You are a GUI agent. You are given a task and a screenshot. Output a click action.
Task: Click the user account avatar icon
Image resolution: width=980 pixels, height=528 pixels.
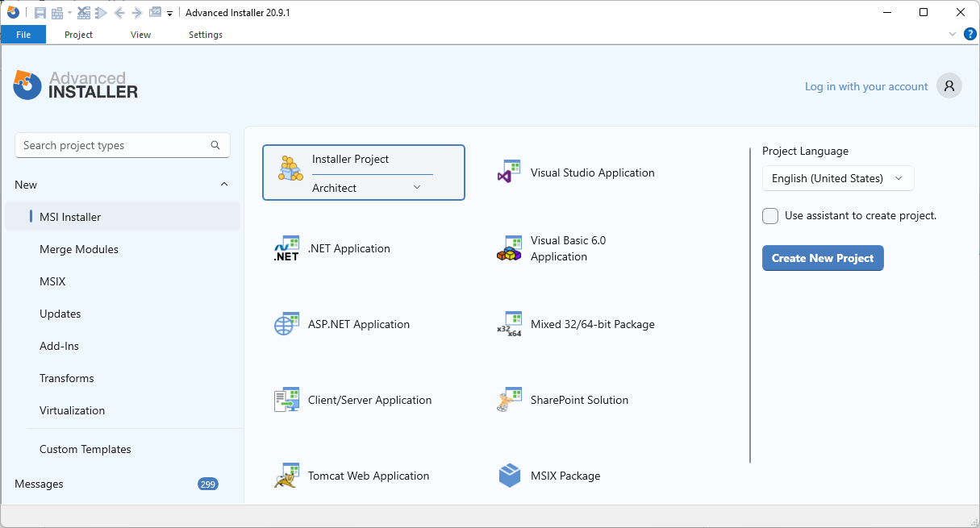coord(949,85)
